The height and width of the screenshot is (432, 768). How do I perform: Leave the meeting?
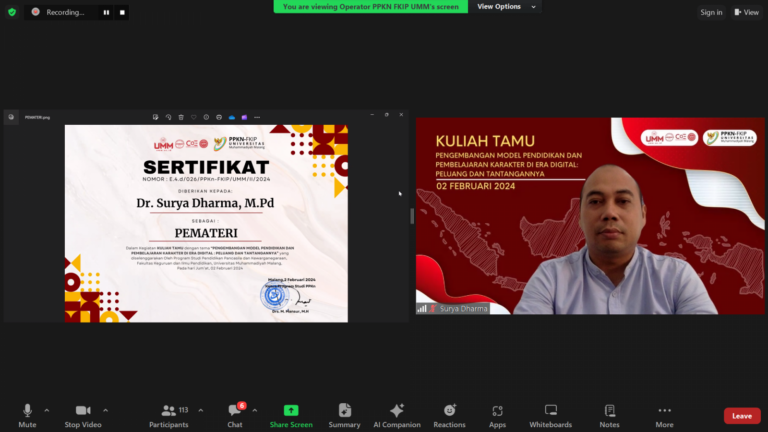tap(742, 416)
